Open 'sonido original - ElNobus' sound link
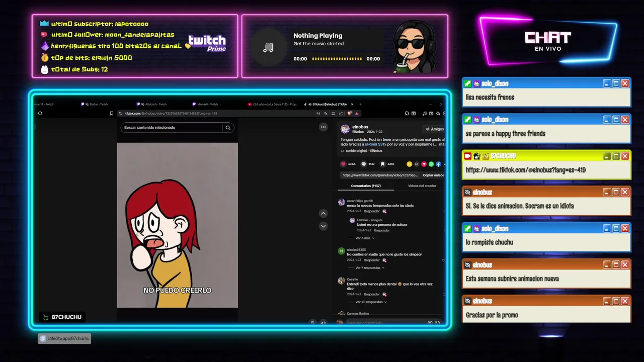This screenshot has height=362, width=644. click(x=362, y=151)
